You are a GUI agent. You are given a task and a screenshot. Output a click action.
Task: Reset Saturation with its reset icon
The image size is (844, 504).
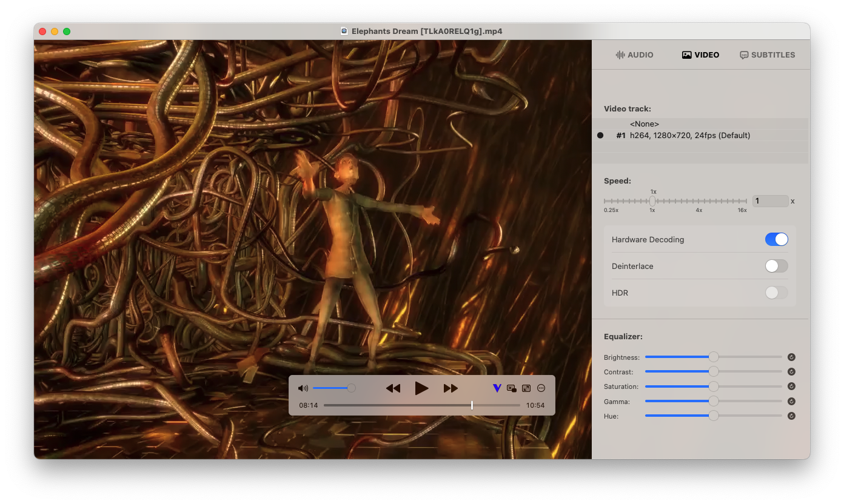click(791, 386)
